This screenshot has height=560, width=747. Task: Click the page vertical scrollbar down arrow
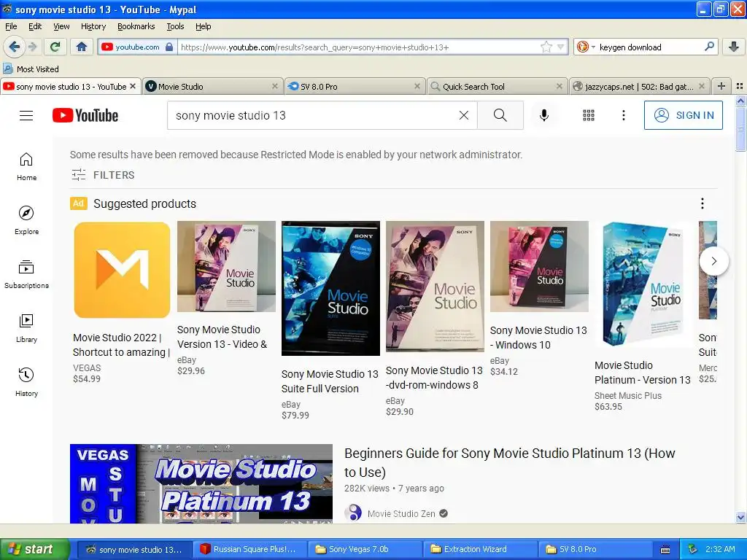point(740,517)
